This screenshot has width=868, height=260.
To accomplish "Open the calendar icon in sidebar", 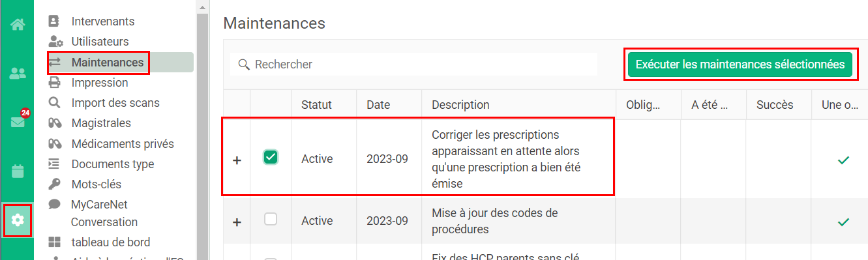I will tap(18, 171).
